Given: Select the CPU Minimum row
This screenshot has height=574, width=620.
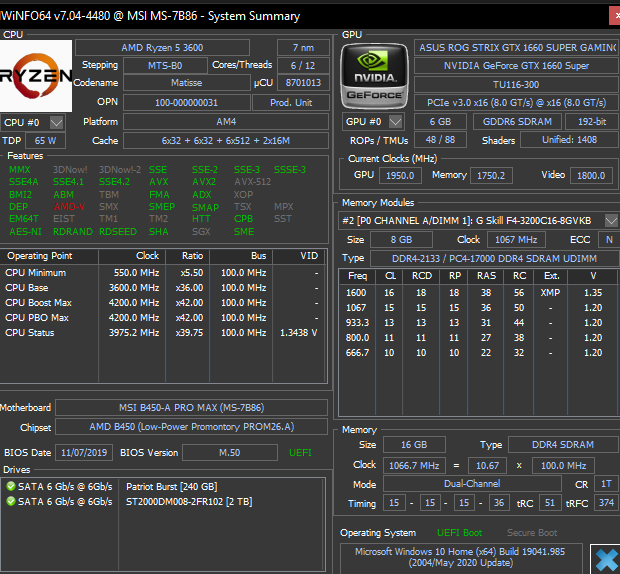Looking at the screenshot, I should pyautogui.click(x=163, y=273).
